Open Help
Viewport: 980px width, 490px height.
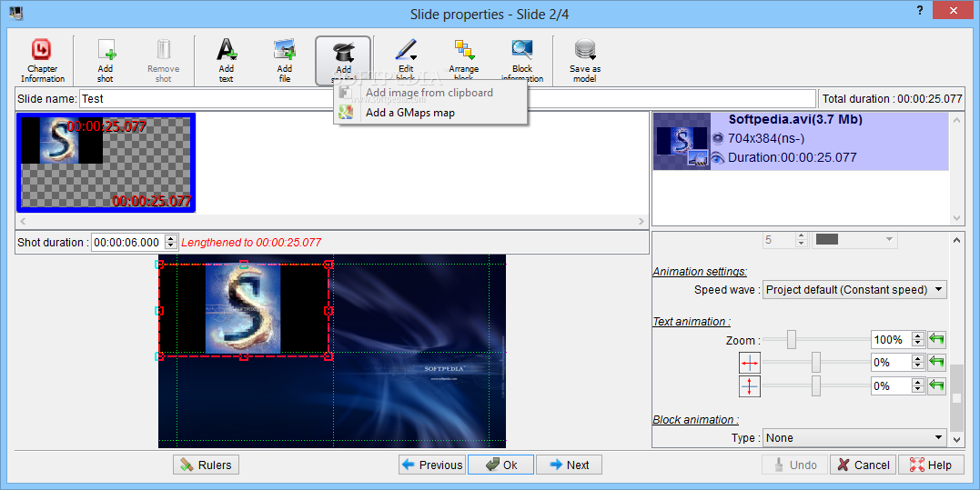click(x=930, y=465)
